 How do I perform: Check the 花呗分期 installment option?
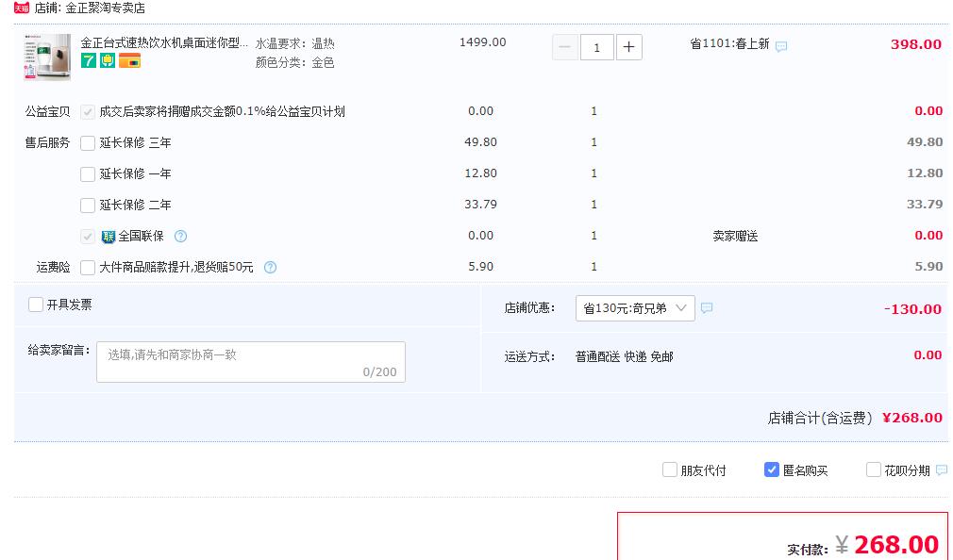pos(874,469)
